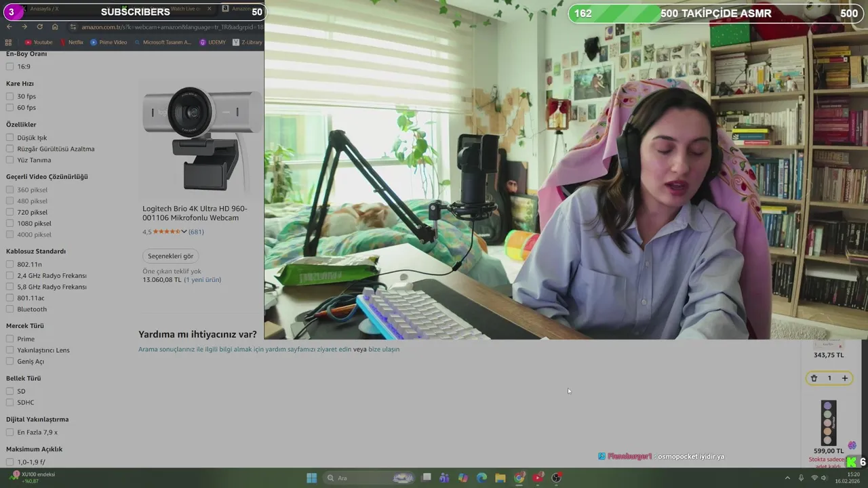Click the browser forward arrow
The width and height of the screenshot is (868, 488).
pyautogui.click(x=24, y=26)
